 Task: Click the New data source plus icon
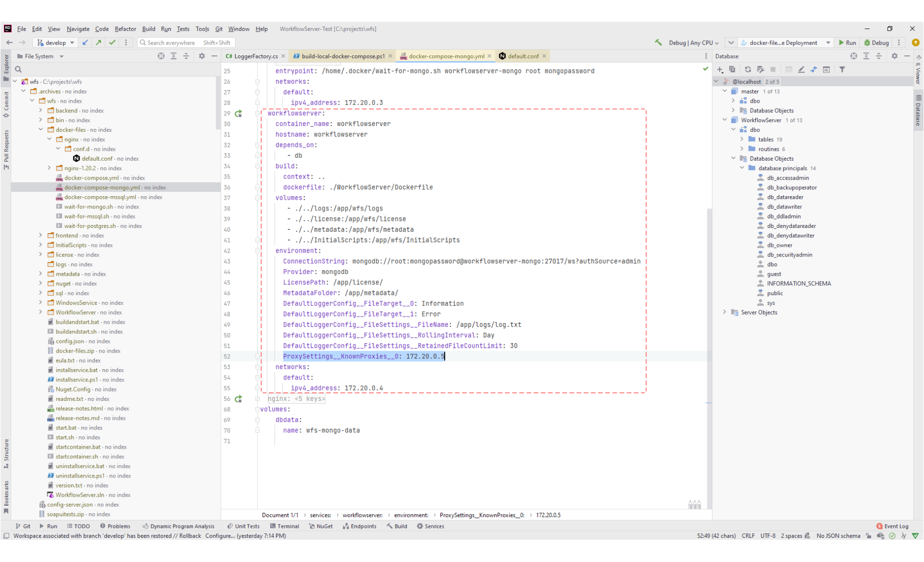[720, 70]
